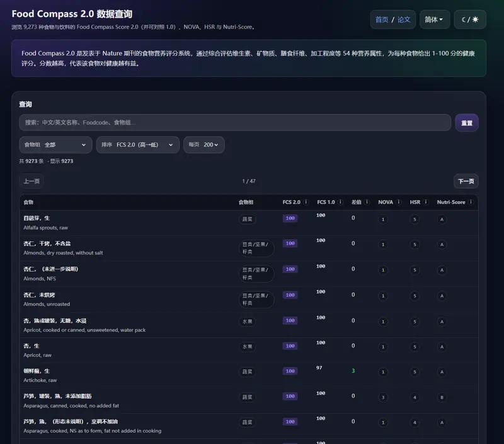Click the 蔬菜 tag in the Alfalfa sprouts row
The width and height of the screenshot is (504, 444).
pos(248,219)
